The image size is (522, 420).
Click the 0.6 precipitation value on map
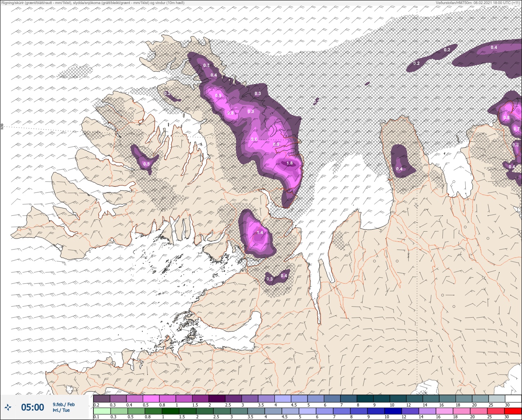(254, 139)
